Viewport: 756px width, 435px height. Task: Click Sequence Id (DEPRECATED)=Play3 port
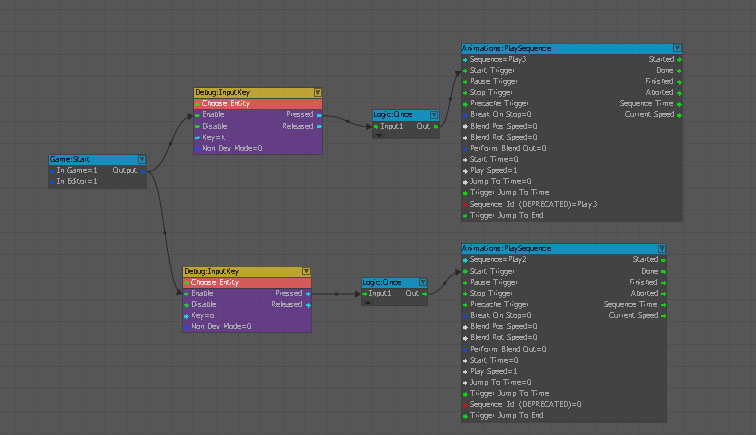pos(530,204)
